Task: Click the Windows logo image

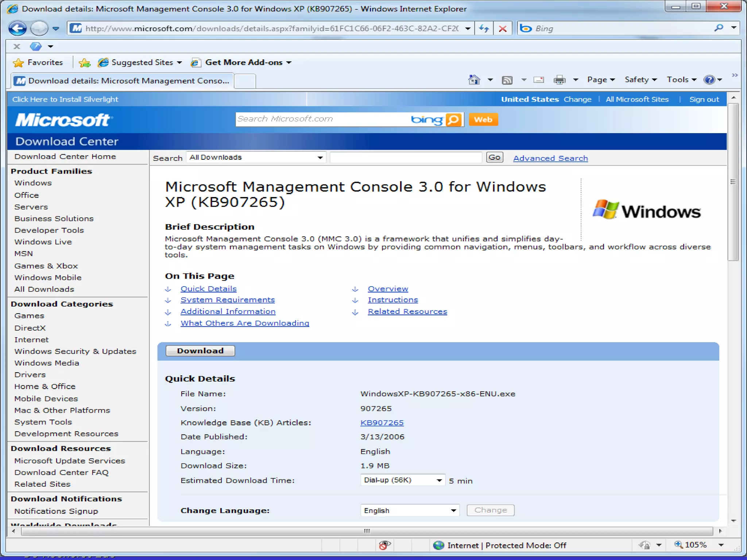Action: click(646, 210)
